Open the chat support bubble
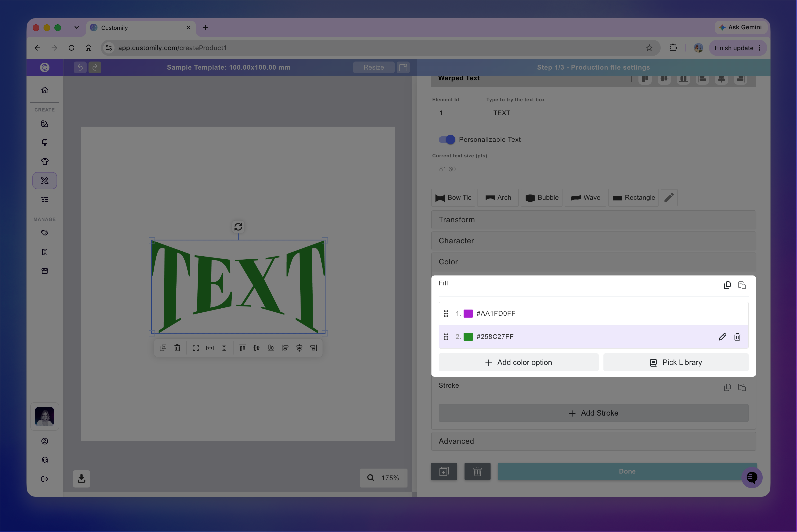 (x=752, y=477)
